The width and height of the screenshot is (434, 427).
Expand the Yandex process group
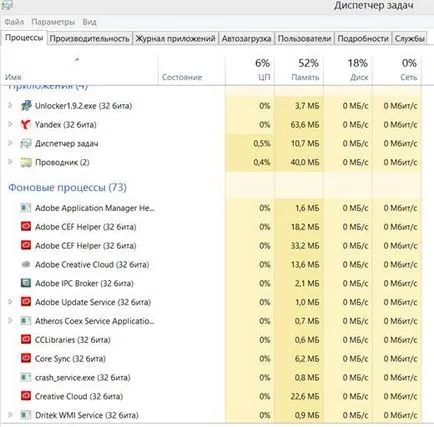click(x=10, y=124)
